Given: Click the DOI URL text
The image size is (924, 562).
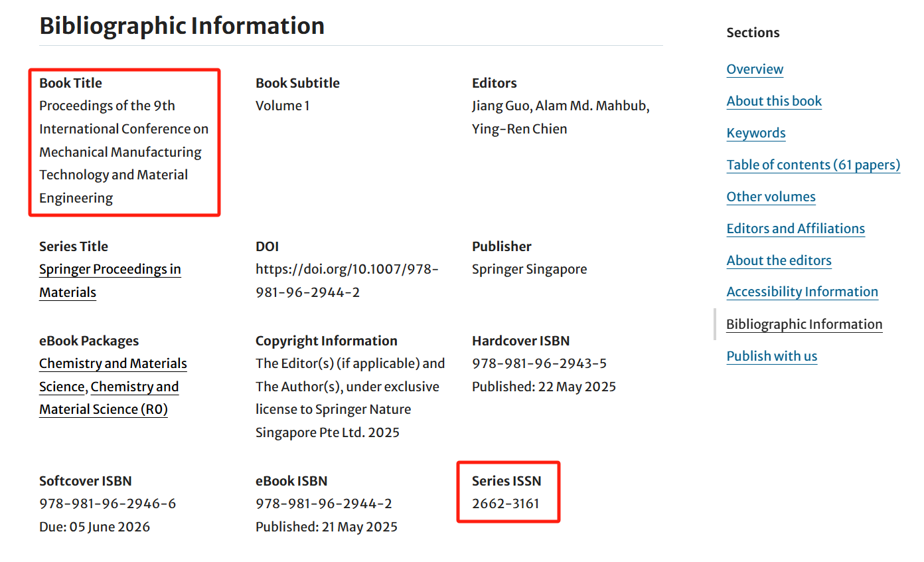Looking at the screenshot, I should (x=347, y=280).
